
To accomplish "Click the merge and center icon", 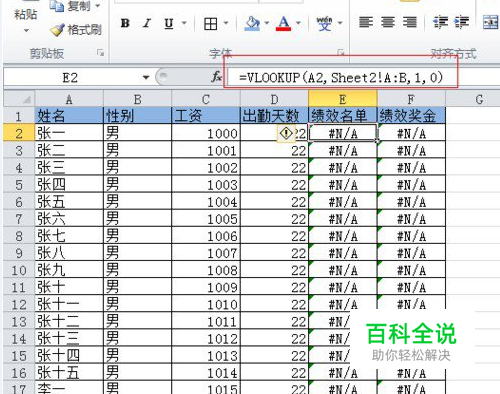I will (x=491, y=22).
